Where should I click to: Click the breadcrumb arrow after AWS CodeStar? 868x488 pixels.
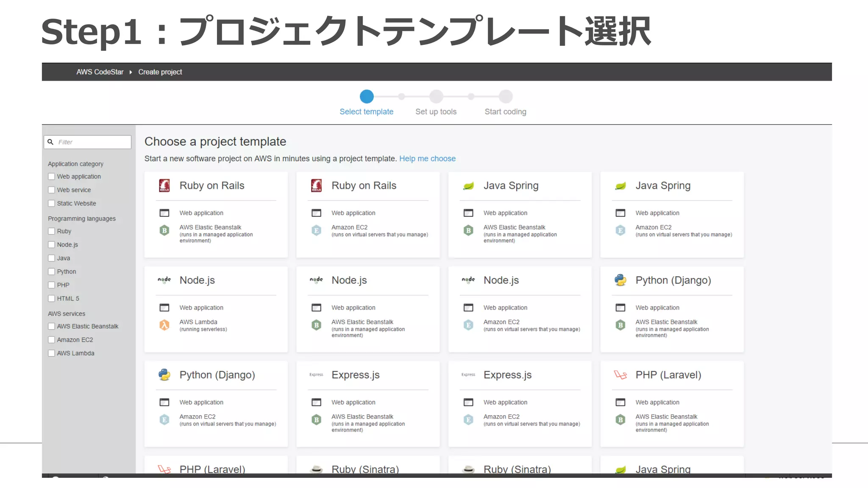(131, 72)
